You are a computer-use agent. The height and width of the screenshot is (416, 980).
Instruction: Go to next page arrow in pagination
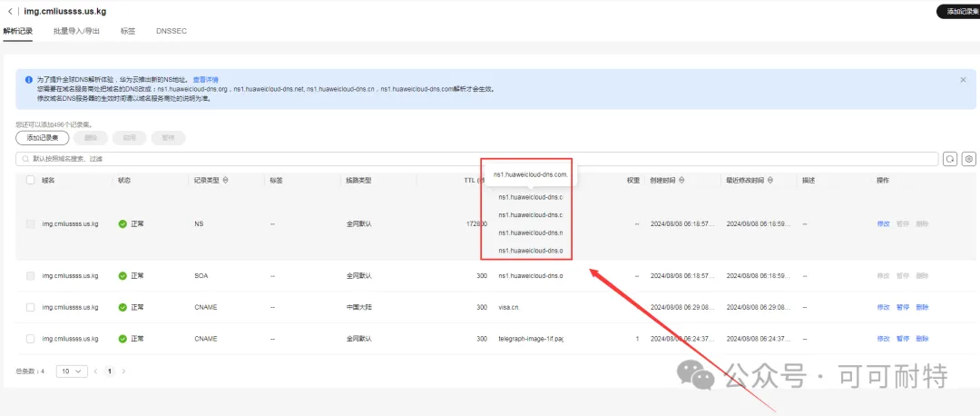123,371
